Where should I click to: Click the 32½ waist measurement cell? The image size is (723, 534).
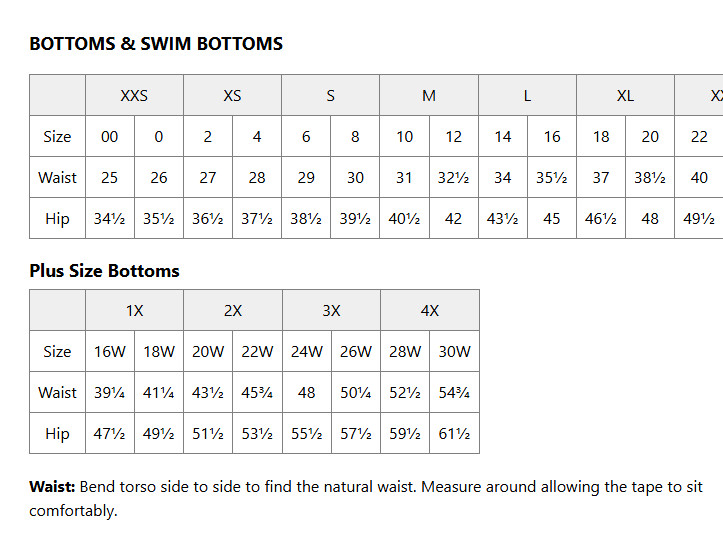point(453,178)
